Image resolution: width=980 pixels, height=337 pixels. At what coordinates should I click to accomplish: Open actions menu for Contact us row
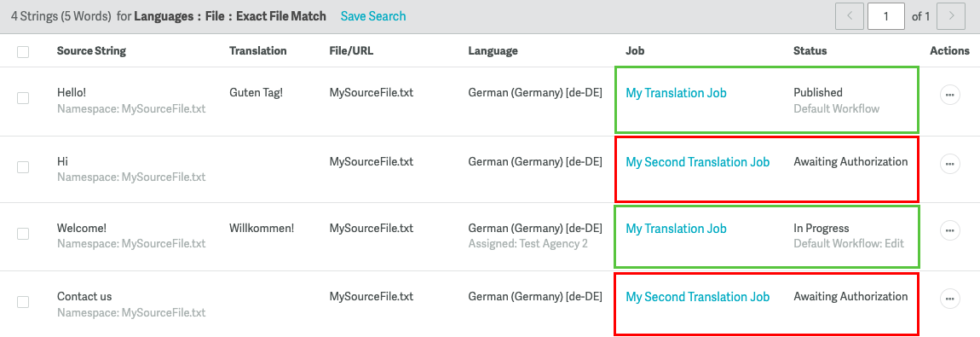(x=949, y=299)
